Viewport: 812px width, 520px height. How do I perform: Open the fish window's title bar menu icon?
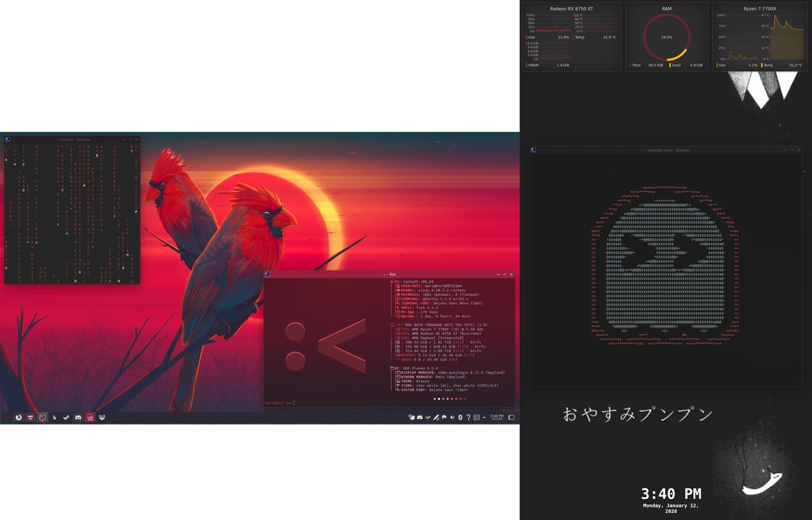[268, 274]
